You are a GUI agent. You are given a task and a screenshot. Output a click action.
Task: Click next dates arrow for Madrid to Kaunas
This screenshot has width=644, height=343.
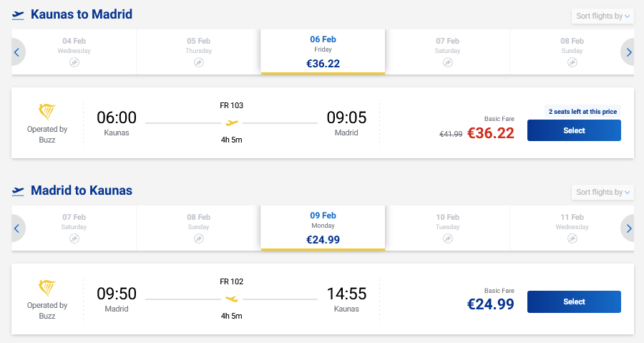[x=629, y=228]
